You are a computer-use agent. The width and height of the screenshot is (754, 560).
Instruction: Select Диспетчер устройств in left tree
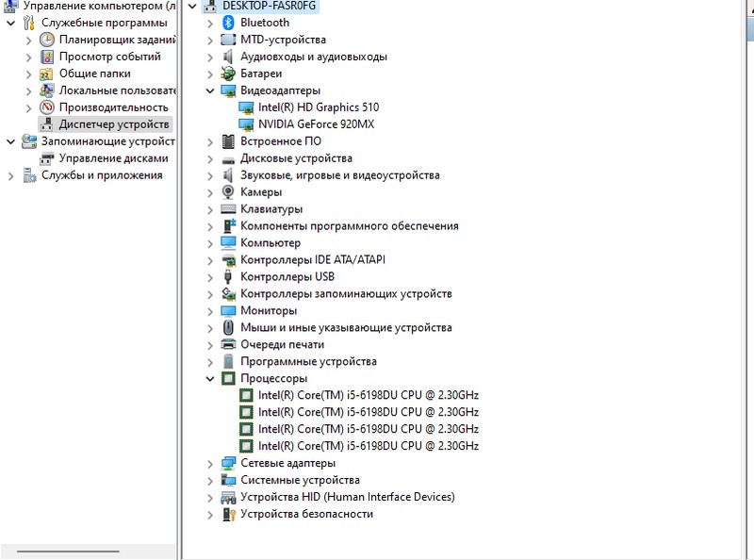[x=113, y=124]
